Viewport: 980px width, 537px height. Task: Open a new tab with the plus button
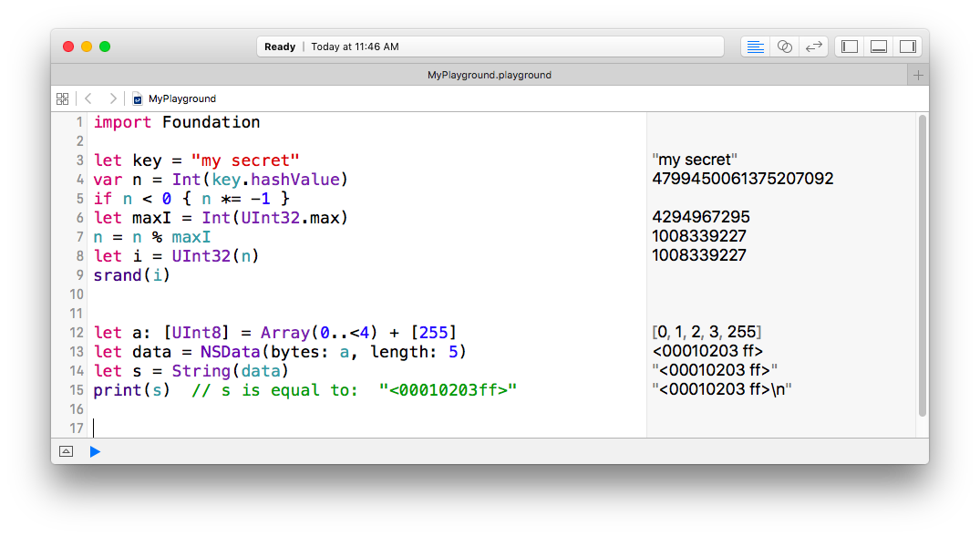pos(918,75)
